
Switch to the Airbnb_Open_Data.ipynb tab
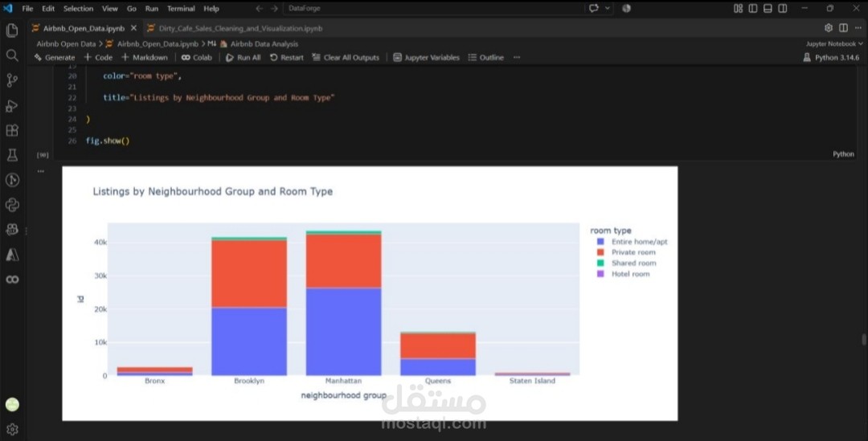coord(84,27)
